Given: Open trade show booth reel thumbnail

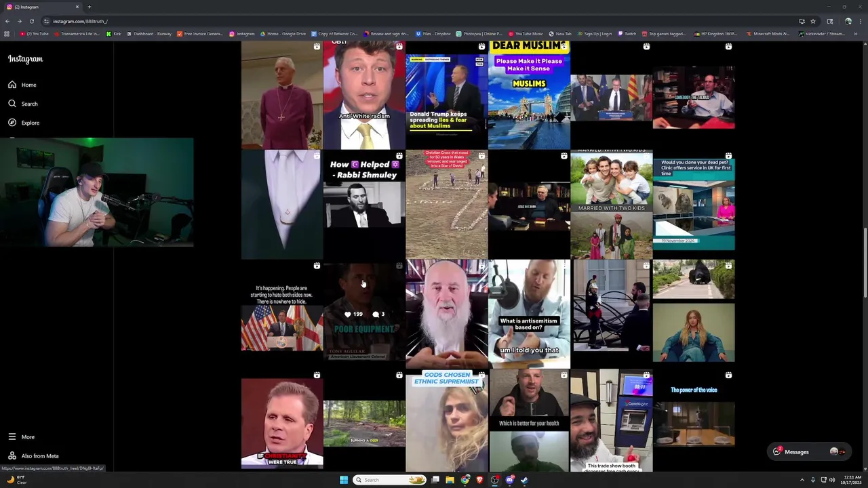Looking at the screenshot, I should pos(612,420).
